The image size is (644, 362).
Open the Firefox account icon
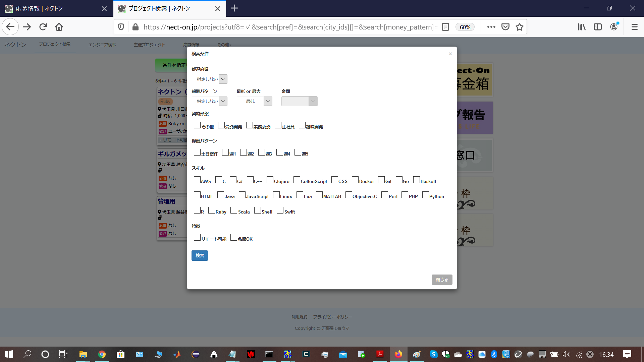(614, 27)
